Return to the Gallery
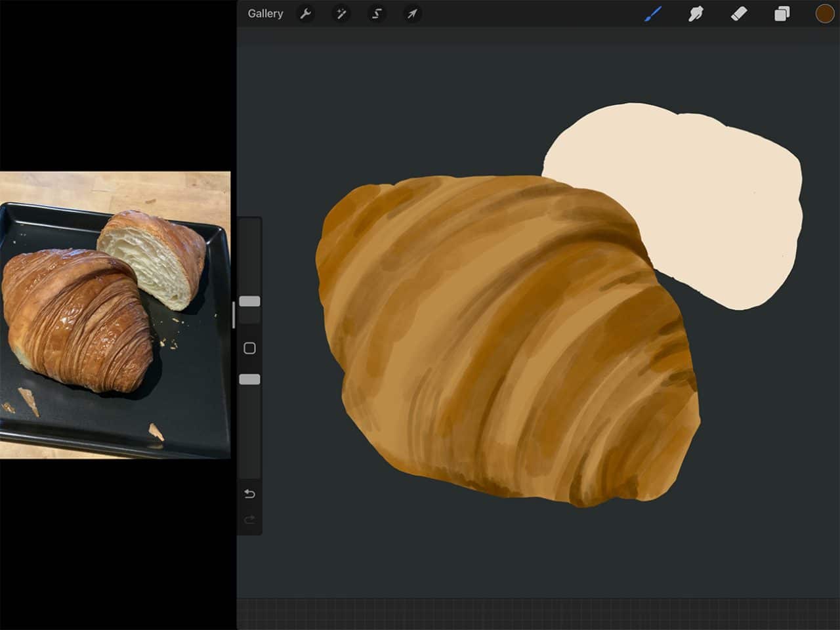Image resolution: width=840 pixels, height=630 pixels. (x=265, y=13)
